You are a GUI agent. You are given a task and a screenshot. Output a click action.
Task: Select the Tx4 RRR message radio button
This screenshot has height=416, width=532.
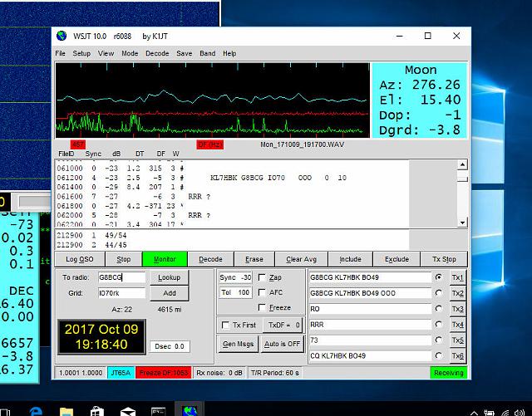tap(439, 325)
